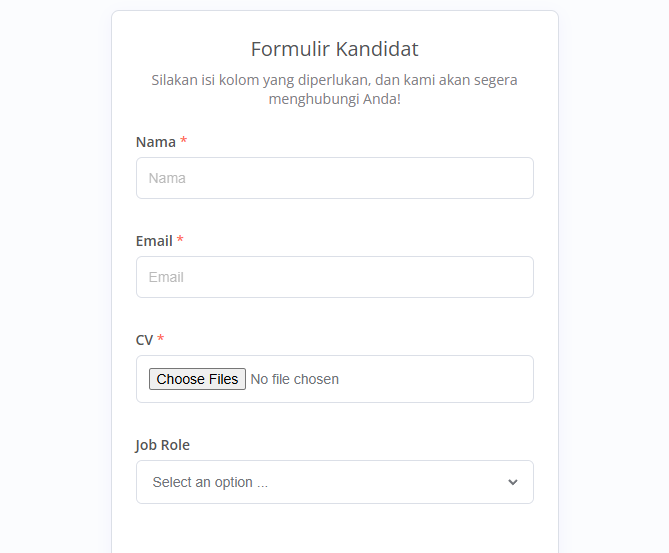The width and height of the screenshot is (669, 553).
Task: Open the Job Role dropdown
Action: coord(334,482)
